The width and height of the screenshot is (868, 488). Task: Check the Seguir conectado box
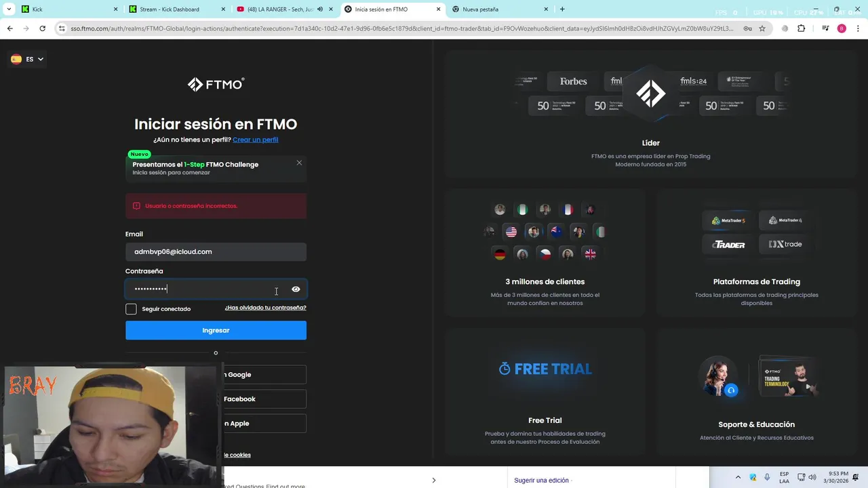tap(131, 309)
